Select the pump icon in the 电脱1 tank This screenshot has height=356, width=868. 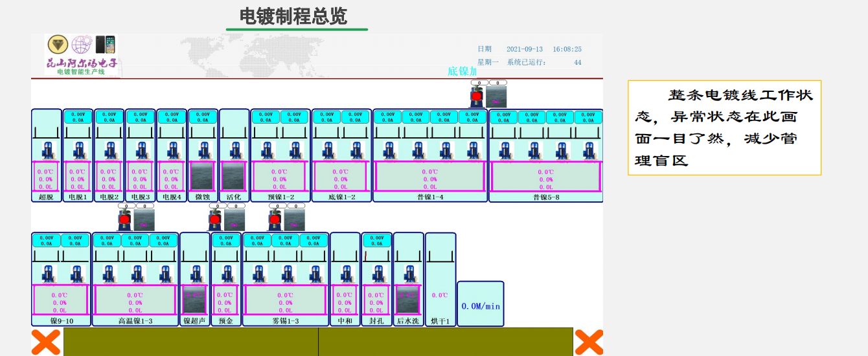pyautogui.click(x=78, y=150)
